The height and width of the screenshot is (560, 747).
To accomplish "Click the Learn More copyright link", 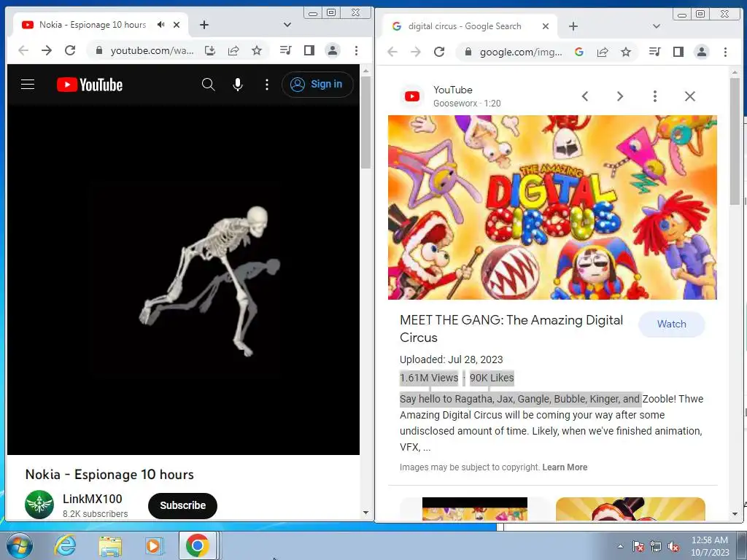I will (x=565, y=467).
